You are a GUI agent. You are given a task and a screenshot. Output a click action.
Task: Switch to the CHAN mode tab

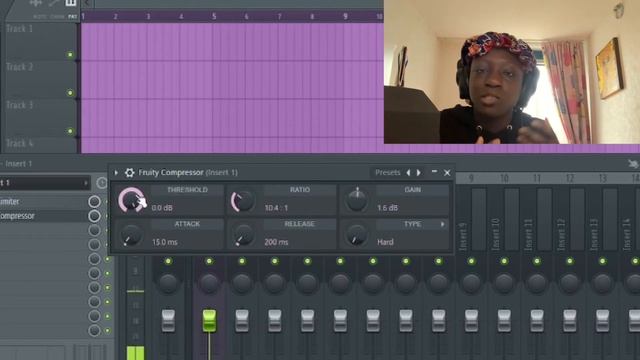(57, 17)
